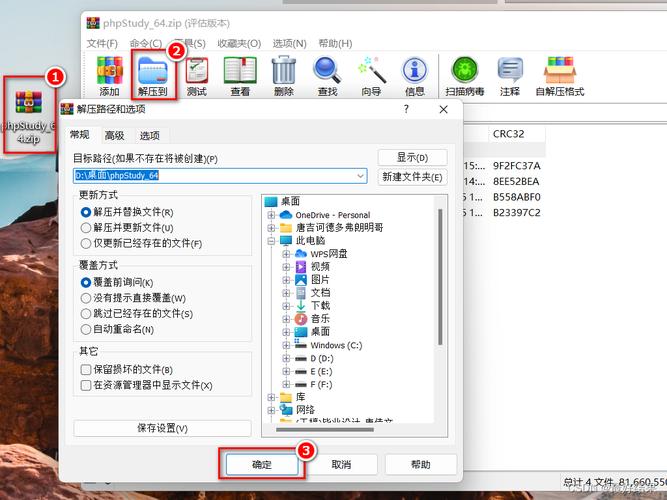
Task: Click the Test (测试) toolbar icon
Action: tap(197, 76)
